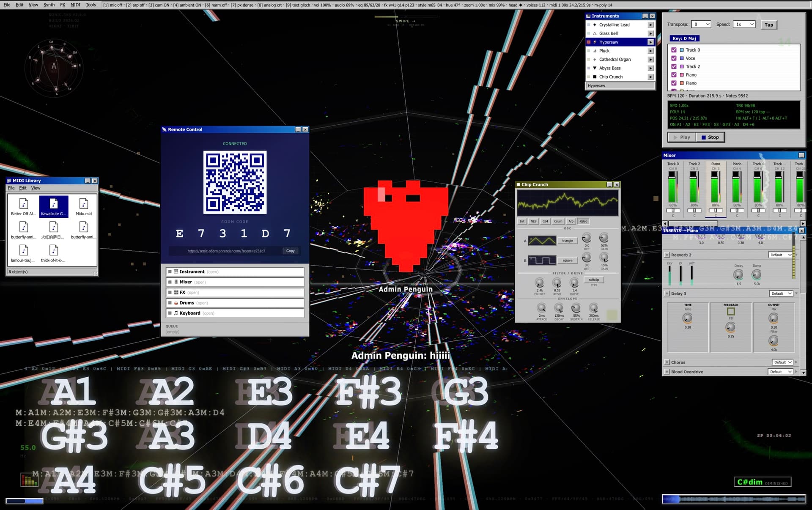This screenshot has width=812, height=510.
Task: Click the NES preset in Chip Crunch
Action: [533, 221]
